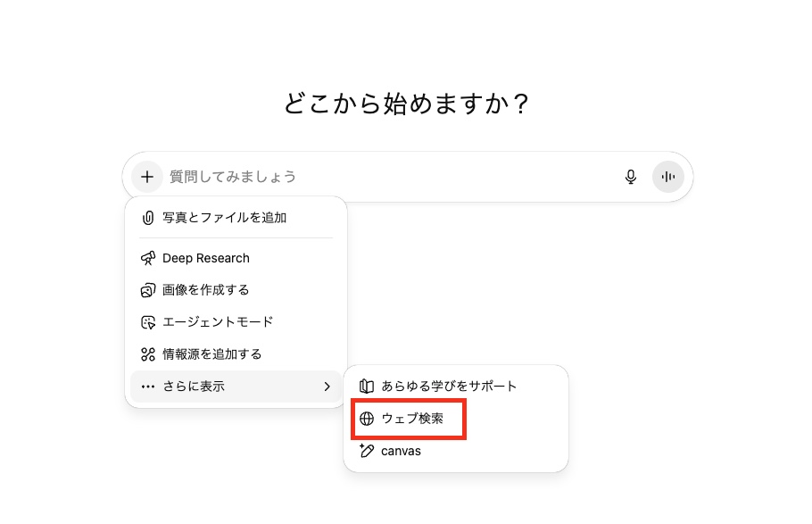
Task: Start voice mode with the waveform icon
Action: 667,177
